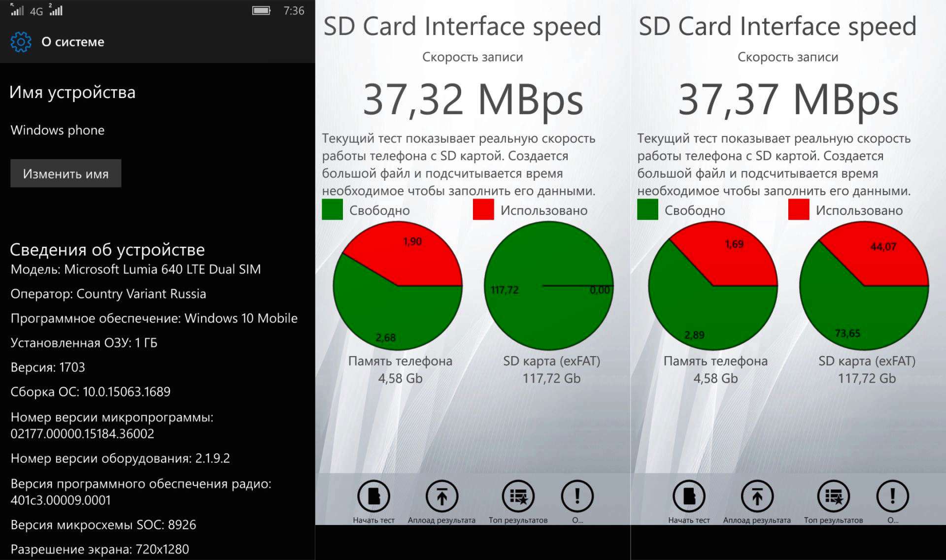Tap the Имя устройства heading
Image resolution: width=946 pixels, height=560 pixels.
click(x=72, y=92)
